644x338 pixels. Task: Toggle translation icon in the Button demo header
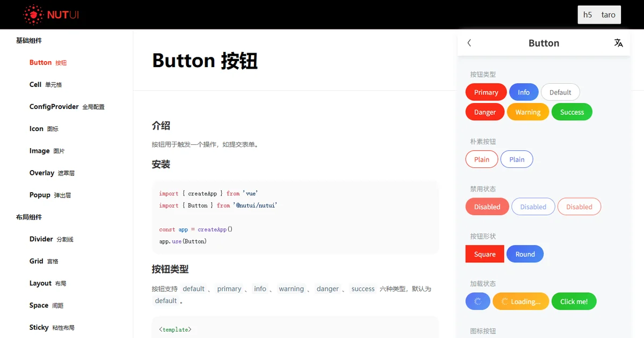click(x=618, y=43)
